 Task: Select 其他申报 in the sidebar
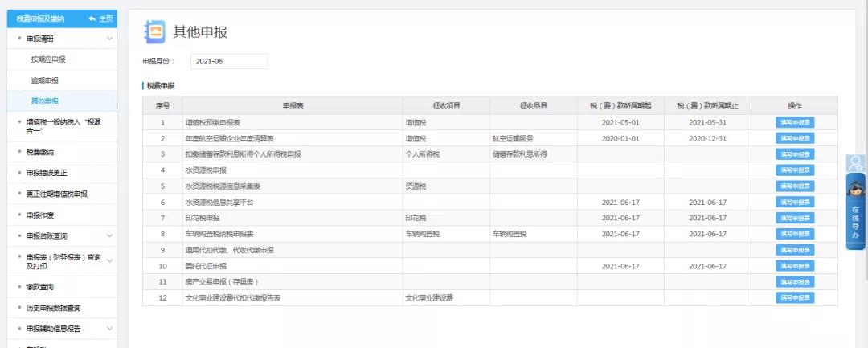(x=45, y=101)
